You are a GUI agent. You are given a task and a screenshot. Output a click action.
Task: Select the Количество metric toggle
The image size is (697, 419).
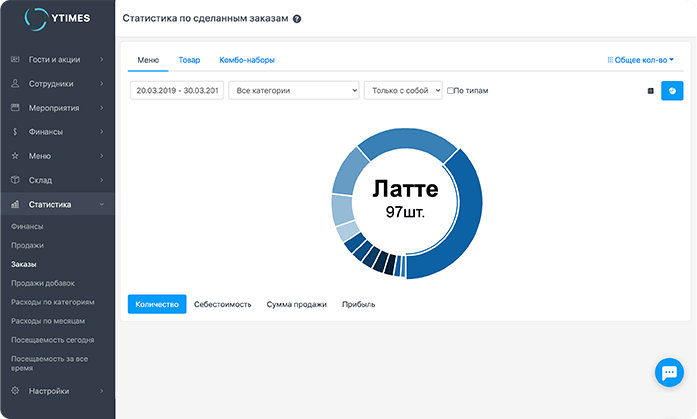157,304
